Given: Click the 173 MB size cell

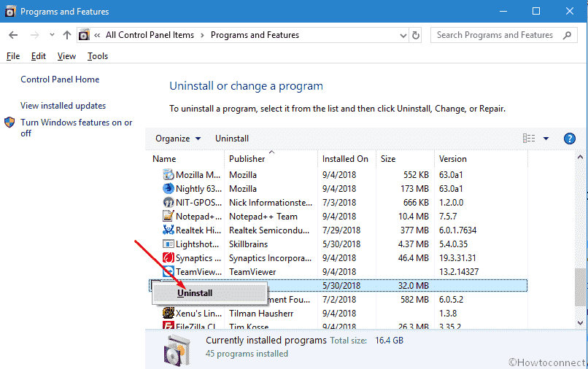Looking at the screenshot, I should (414, 189).
